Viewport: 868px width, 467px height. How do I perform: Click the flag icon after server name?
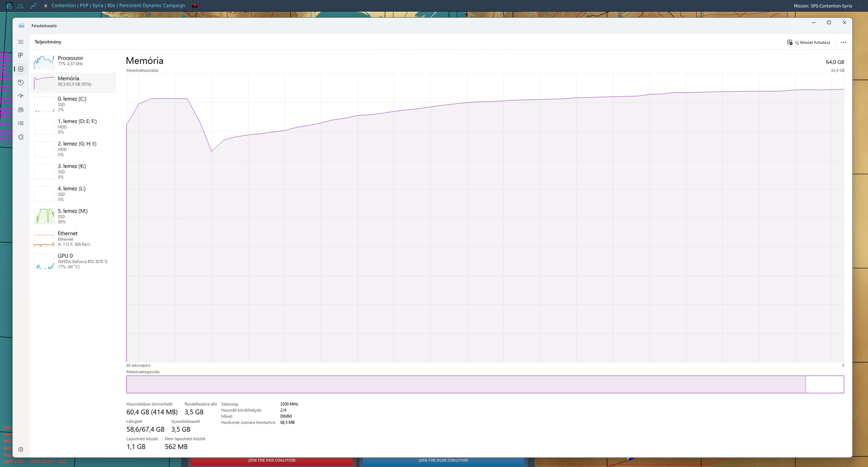(x=195, y=6)
